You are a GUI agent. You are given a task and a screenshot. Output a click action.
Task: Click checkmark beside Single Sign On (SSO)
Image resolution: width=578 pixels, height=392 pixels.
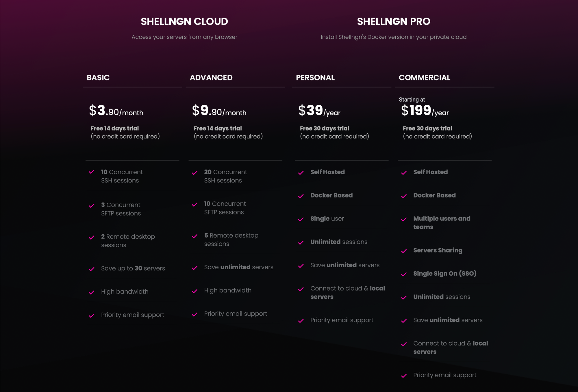coord(404,274)
